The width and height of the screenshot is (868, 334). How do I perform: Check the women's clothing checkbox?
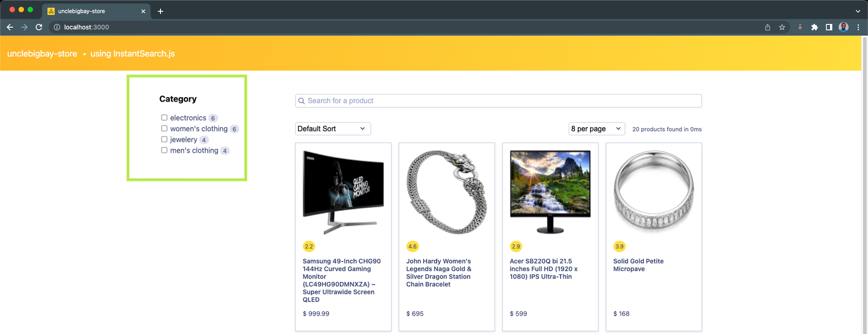pyautogui.click(x=164, y=128)
